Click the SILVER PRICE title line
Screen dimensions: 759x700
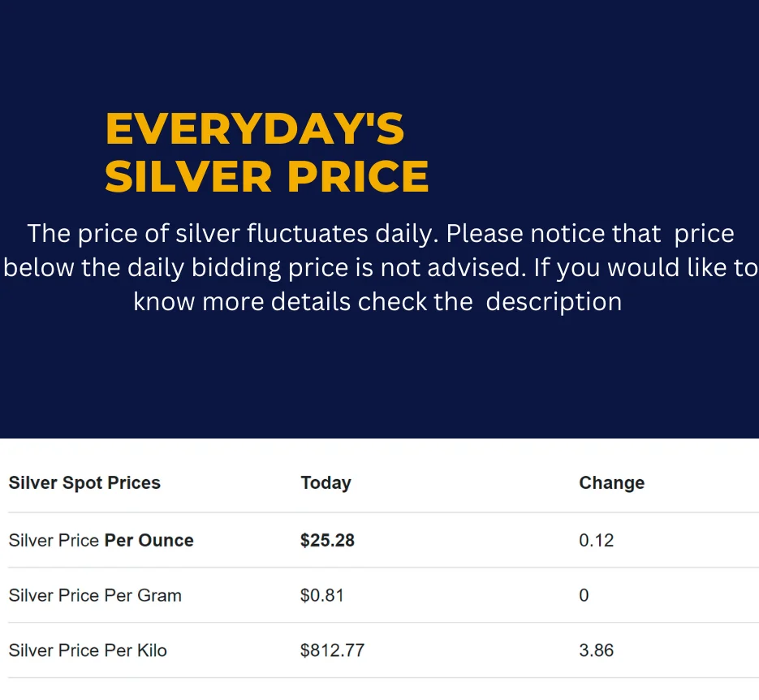267,176
